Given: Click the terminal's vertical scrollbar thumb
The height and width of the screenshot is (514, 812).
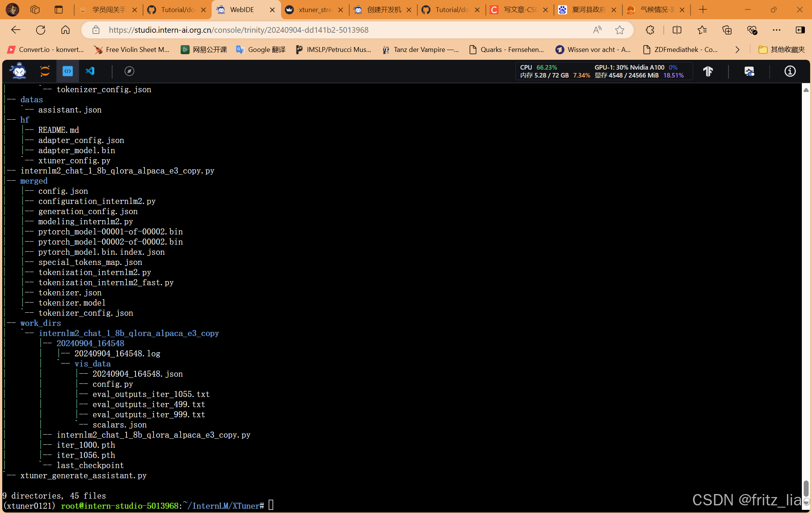Looking at the screenshot, I should (806, 488).
